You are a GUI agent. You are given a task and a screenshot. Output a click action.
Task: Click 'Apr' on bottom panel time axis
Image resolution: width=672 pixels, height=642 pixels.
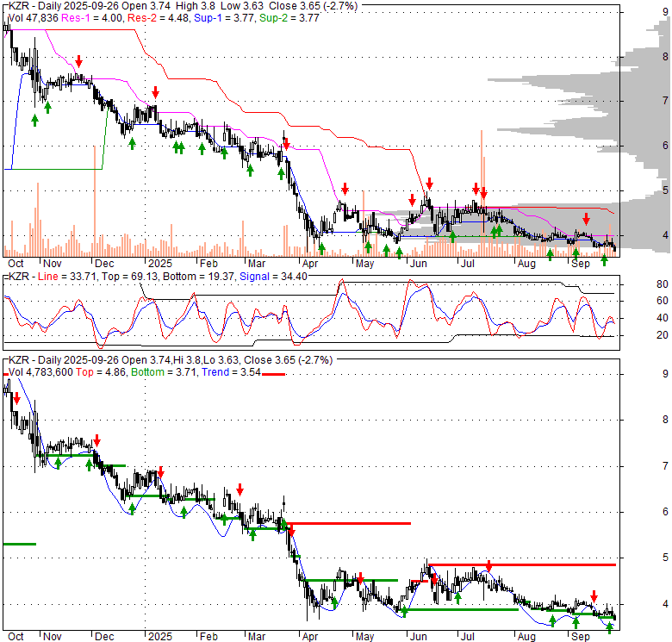[310, 637]
